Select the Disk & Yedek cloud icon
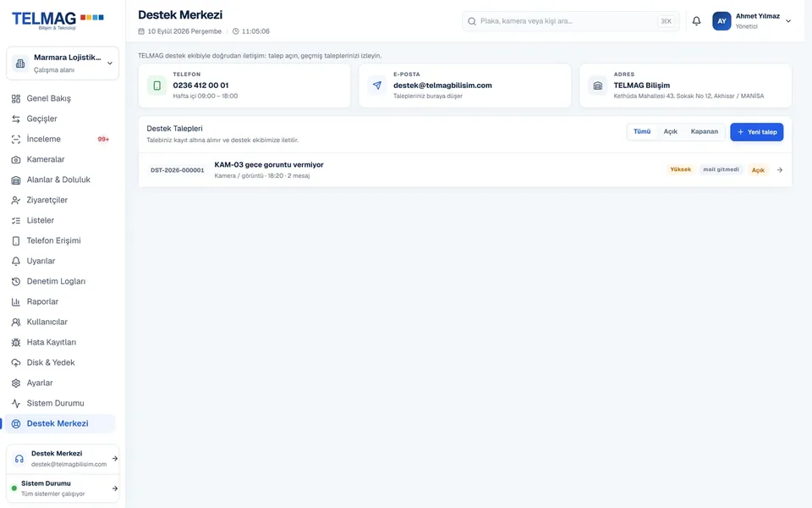This screenshot has width=812, height=508. [x=16, y=363]
